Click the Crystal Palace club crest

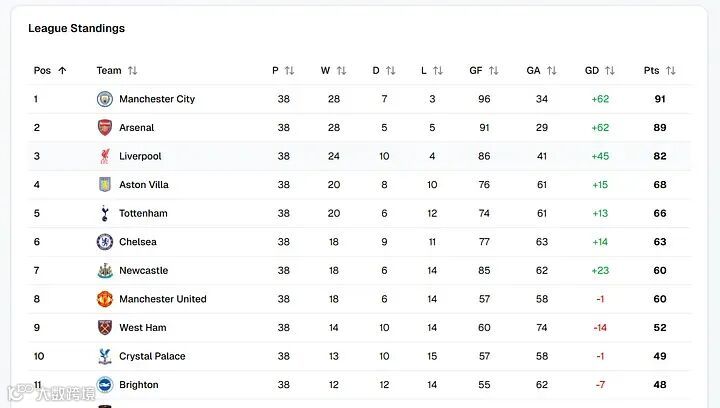click(x=105, y=356)
